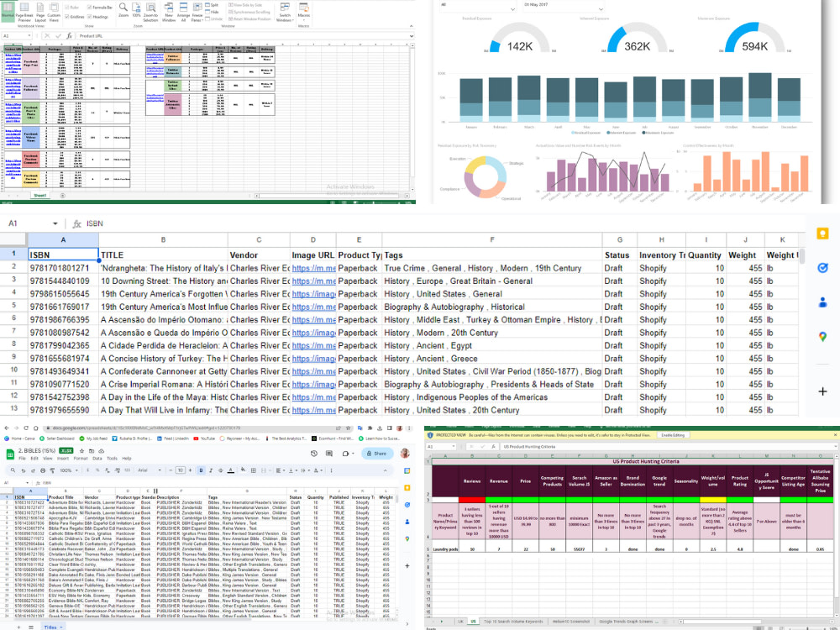Open the image link for ISBN 9781986766395 row
The image size is (840, 630).
click(313, 320)
